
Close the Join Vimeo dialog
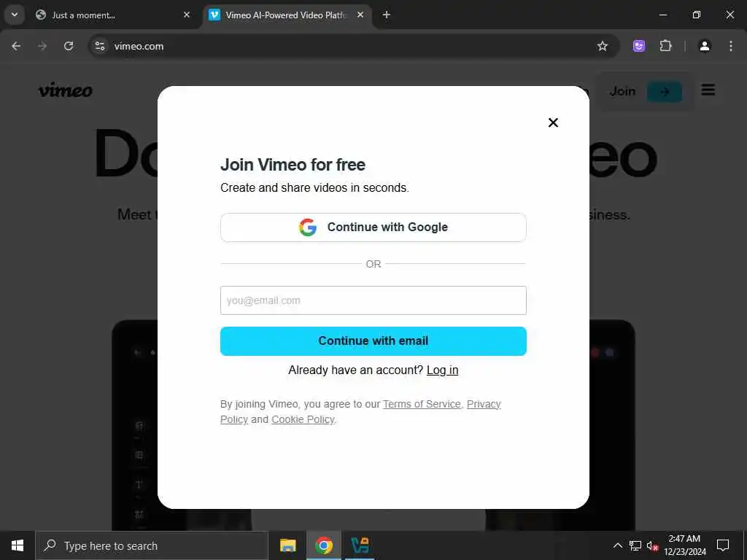[553, 122]
